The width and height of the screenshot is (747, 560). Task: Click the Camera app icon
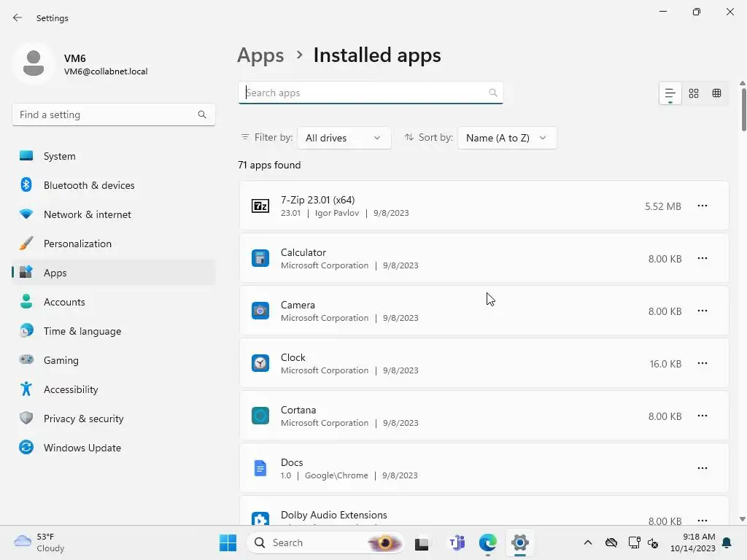pos(260,311)
